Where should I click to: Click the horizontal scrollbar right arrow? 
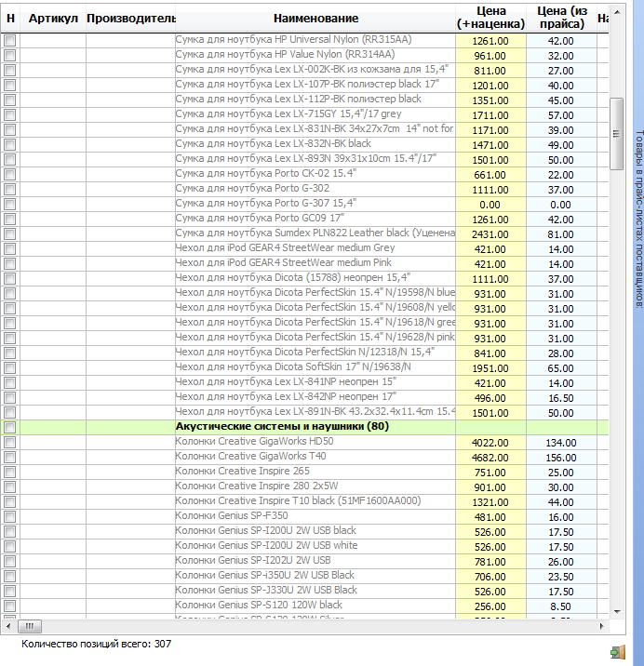click(x=601, y=626)
